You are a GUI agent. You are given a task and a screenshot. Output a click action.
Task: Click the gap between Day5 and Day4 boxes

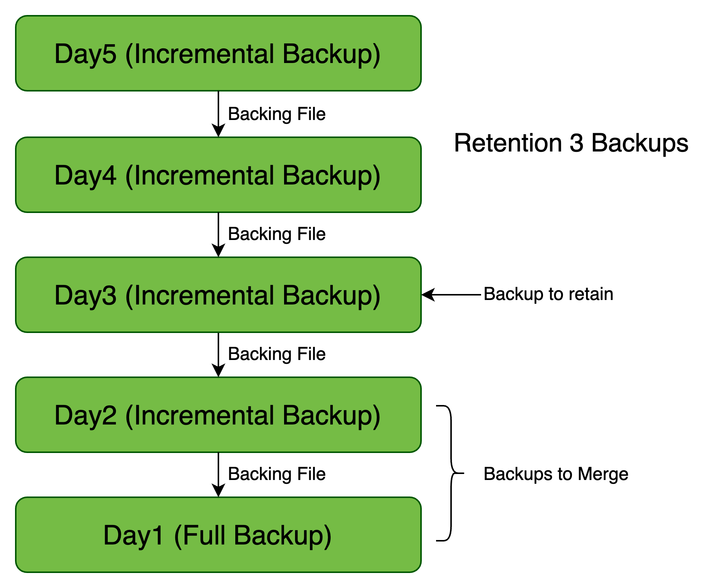point(218,114)
